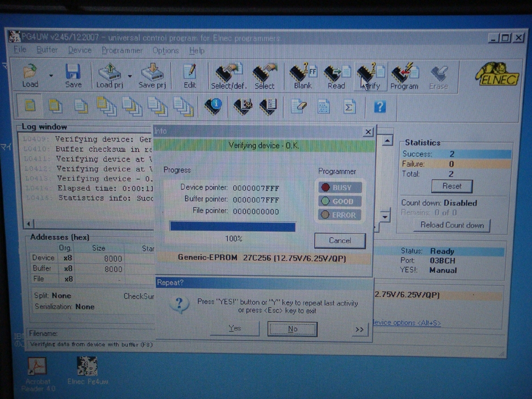Click the Success count in Statistics
The height and width of the screenshot is (399, 532).
(452, 154)
